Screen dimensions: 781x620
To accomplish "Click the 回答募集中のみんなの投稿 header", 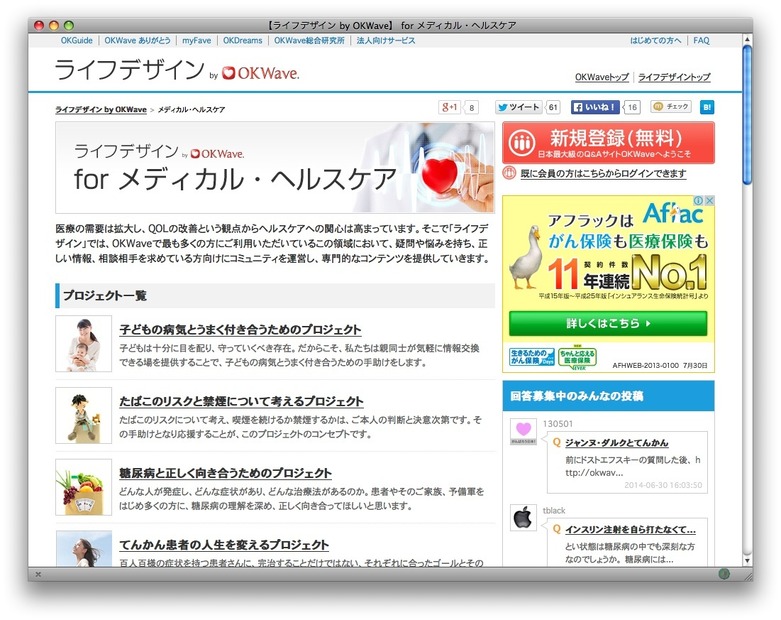I will (x=608, y=396).
